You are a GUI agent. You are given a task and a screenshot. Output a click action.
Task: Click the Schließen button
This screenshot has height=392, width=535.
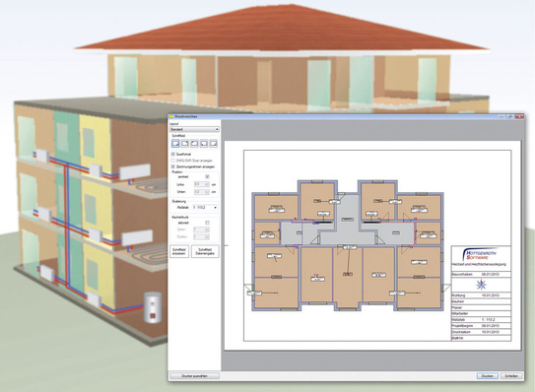pyautogui.click(x=511, y=376)
